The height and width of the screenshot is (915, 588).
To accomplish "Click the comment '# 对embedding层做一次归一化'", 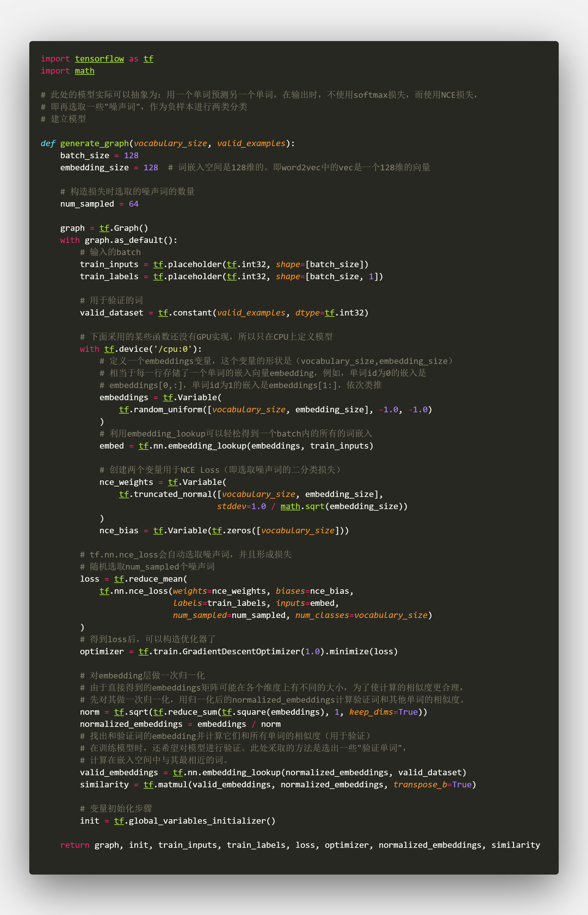I will [142, 676].
